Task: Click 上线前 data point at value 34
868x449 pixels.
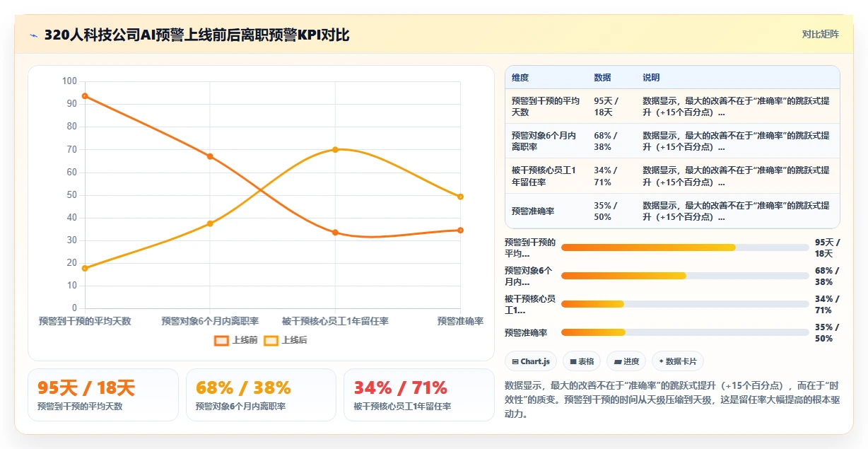Action: click(335, 233)
